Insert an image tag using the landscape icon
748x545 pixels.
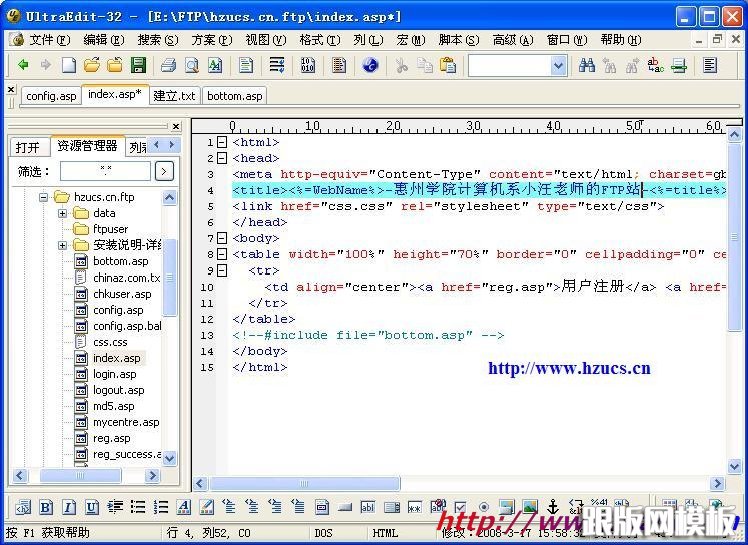point(530,507)
